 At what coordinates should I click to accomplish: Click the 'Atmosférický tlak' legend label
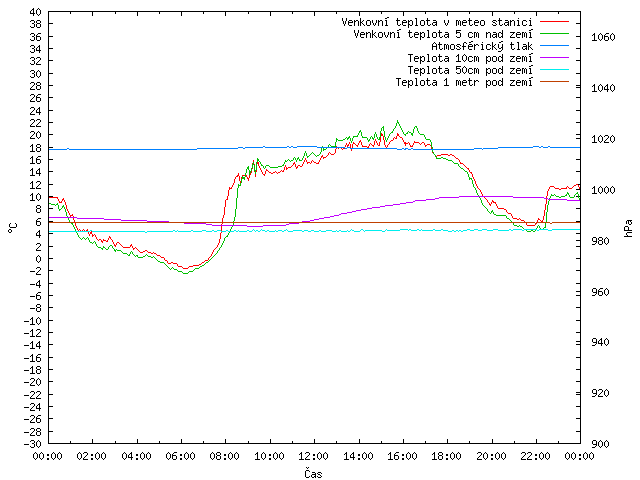coord(482,46)
